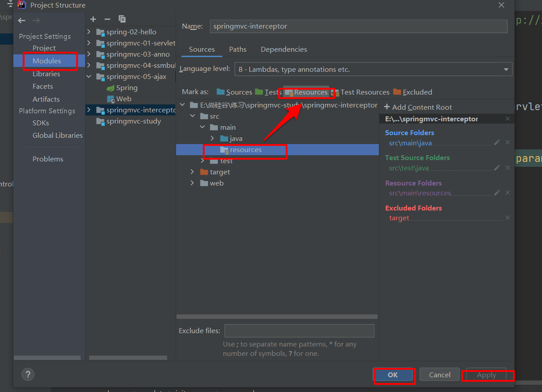Image resolution: width=542 pixels, height=392 pixels.
Task: Add a new module with the plus icon
Action: [93, 19]
